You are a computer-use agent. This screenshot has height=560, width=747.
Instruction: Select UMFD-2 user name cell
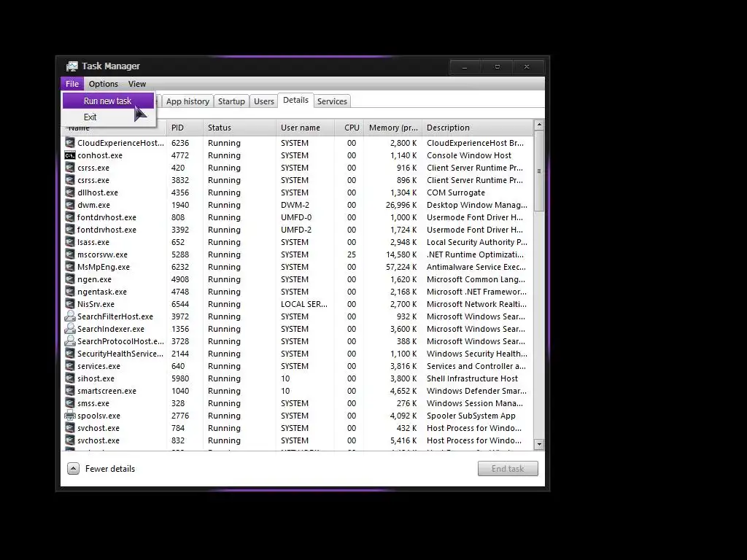(296, 230)
